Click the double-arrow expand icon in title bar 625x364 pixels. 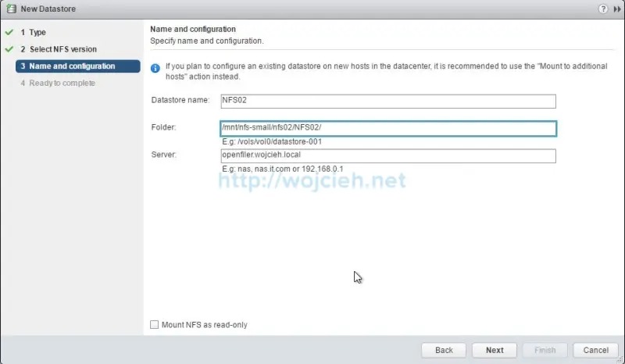617,9
